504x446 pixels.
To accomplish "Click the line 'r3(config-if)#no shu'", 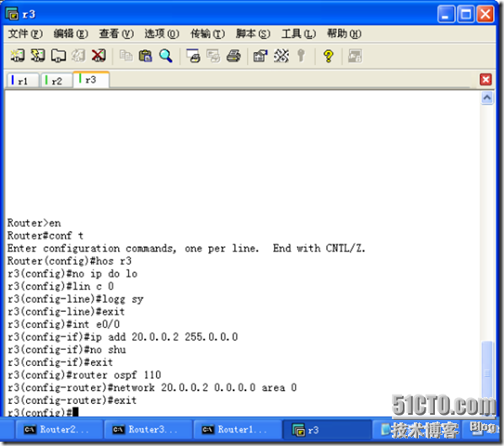I will coord(67,350).
